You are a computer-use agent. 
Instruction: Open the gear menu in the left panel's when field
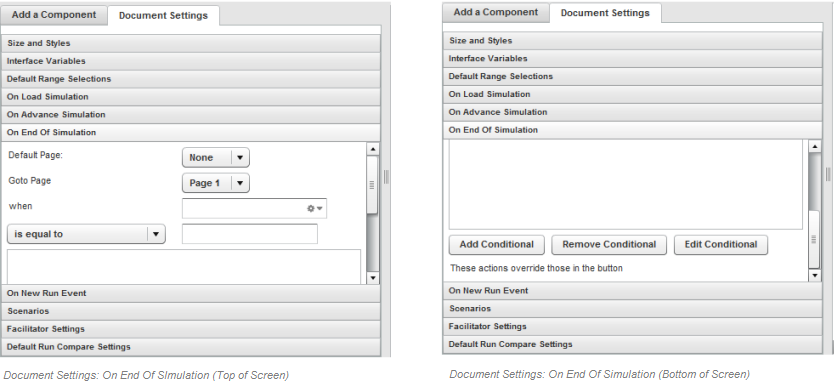pyautogui.click(x=315, y=209)
